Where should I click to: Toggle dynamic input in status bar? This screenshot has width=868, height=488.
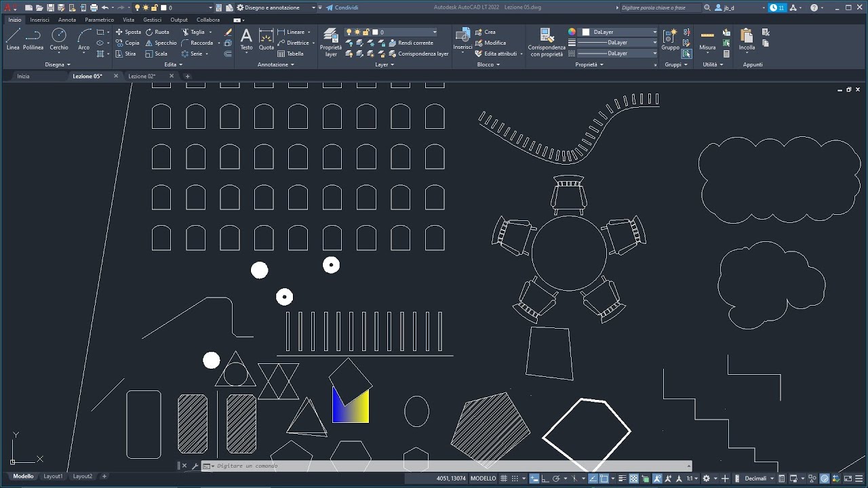coord(534,479)
